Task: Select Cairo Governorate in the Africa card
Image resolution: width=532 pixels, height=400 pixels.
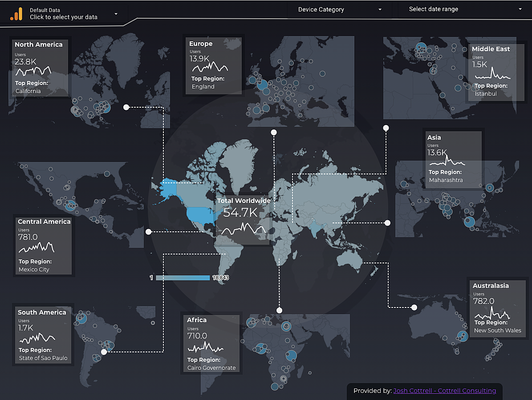Action: tap(211, 368)
